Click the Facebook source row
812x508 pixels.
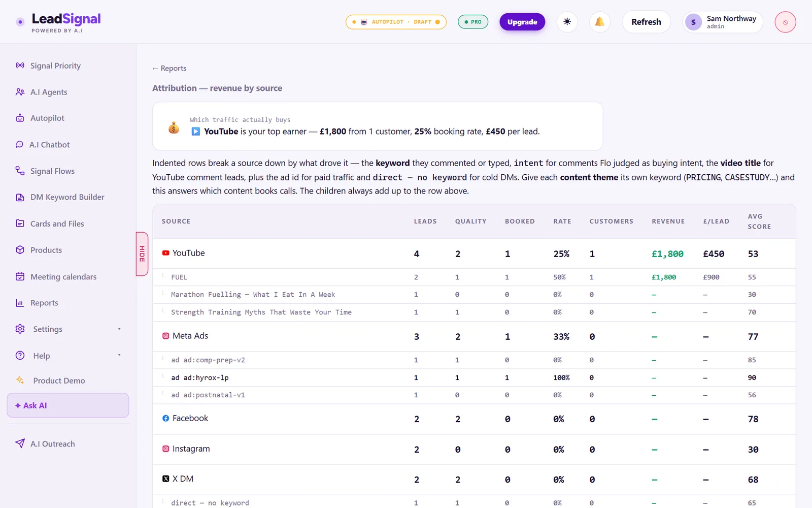[474, 419]
